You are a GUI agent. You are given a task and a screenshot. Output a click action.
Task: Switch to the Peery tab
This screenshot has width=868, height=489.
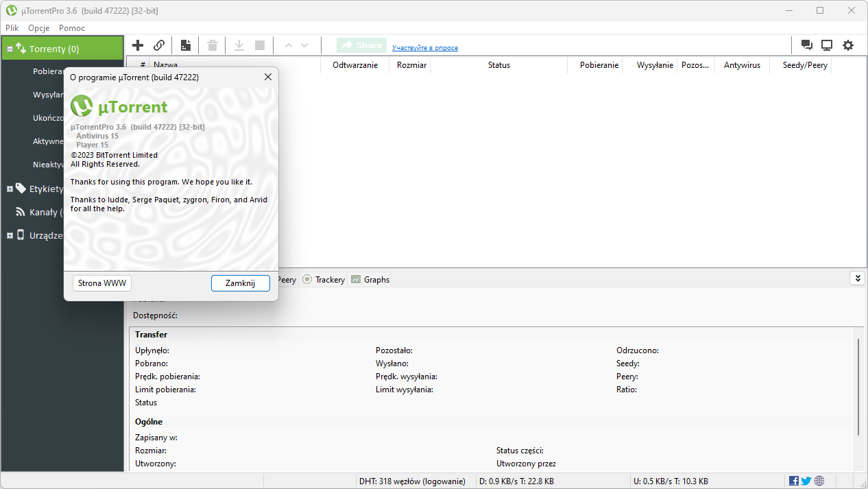tap(287, 279)
